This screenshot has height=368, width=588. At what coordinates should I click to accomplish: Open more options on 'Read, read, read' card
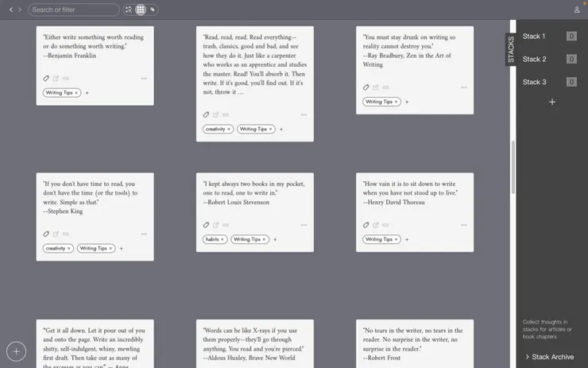pyautogui.click(x=304, y=114)
